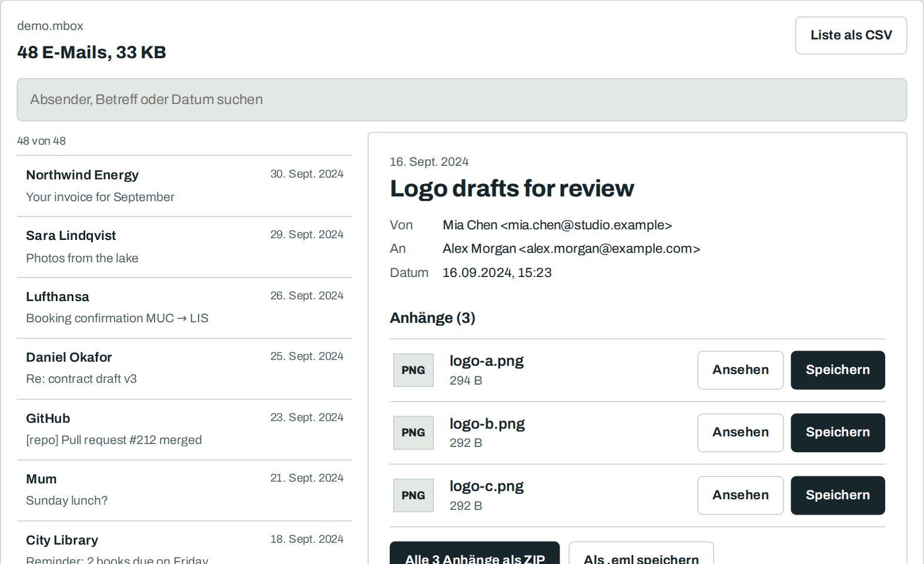Focus the Absender, Betreff oder Datum search field

[462, 100]
